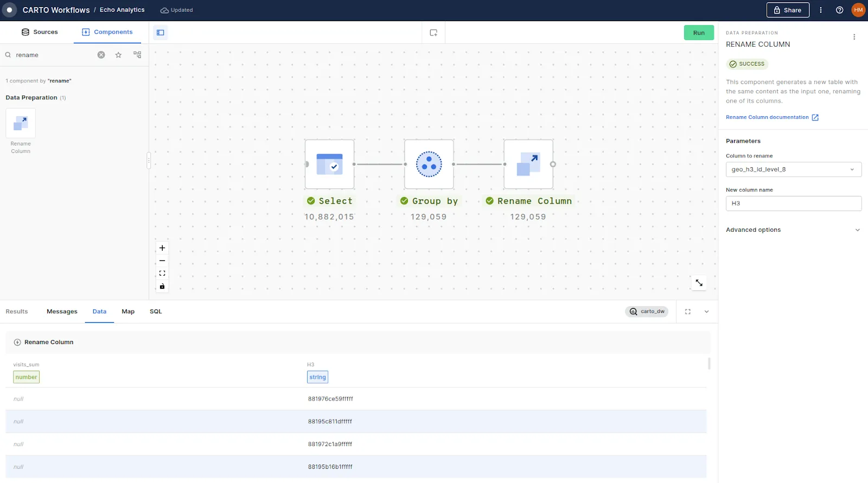Click the add note icon in toolbar
The width and height of the screenshot is (868, 483).
[x=433, y=33]
